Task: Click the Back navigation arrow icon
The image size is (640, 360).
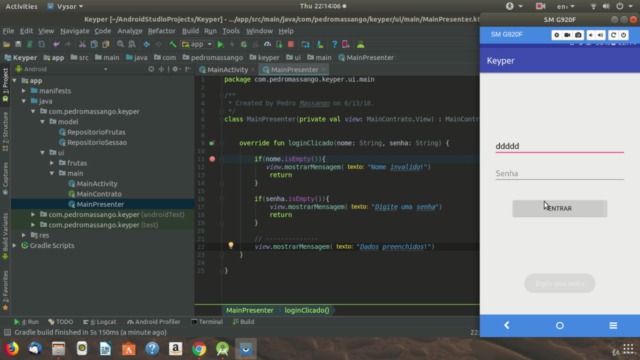Action: (x=147, y=44)
